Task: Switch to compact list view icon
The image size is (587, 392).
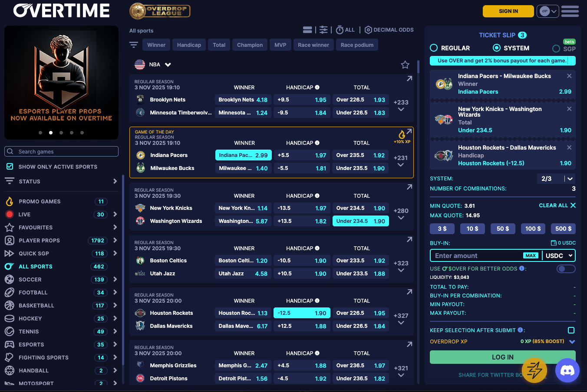Action: 307,30
